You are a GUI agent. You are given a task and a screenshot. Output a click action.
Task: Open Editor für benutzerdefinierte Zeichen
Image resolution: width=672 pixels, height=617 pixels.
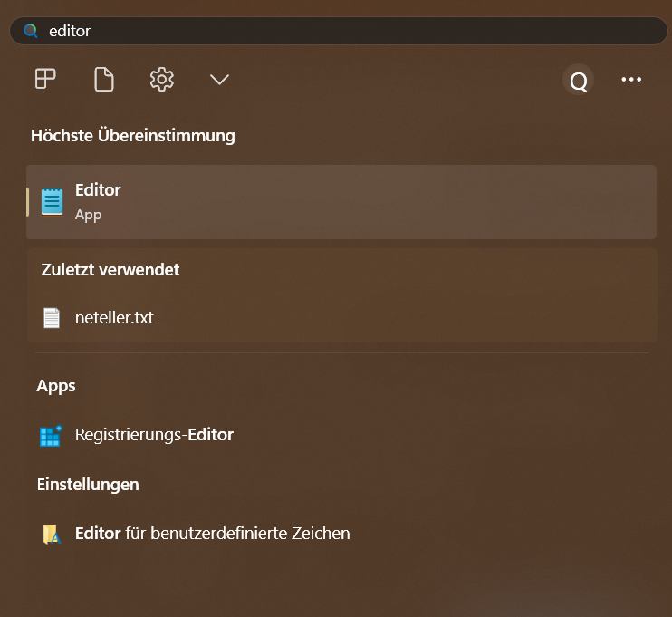(x=342, y=534)
